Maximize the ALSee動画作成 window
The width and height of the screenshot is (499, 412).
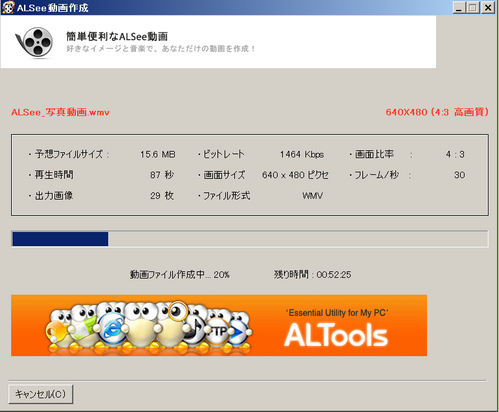pyautogui.click(x=472, y=7)
